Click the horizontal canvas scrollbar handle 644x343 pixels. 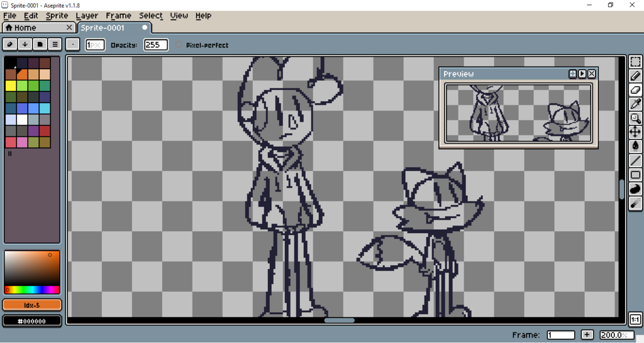pyautogui.click(x=339, y=320)
